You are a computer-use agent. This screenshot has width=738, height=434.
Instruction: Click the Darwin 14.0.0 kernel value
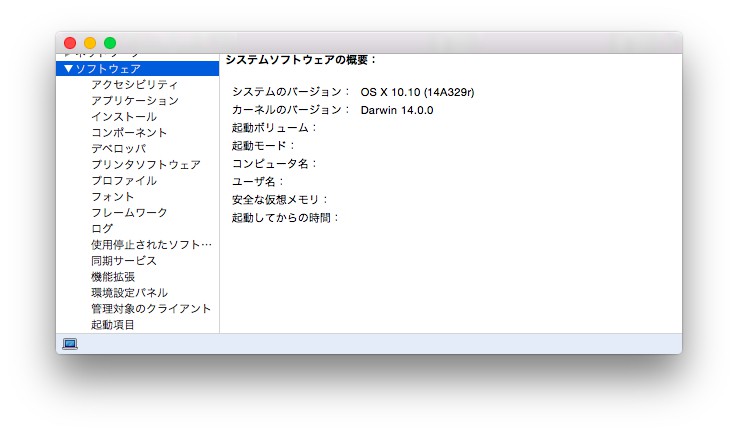coord(397,110)
